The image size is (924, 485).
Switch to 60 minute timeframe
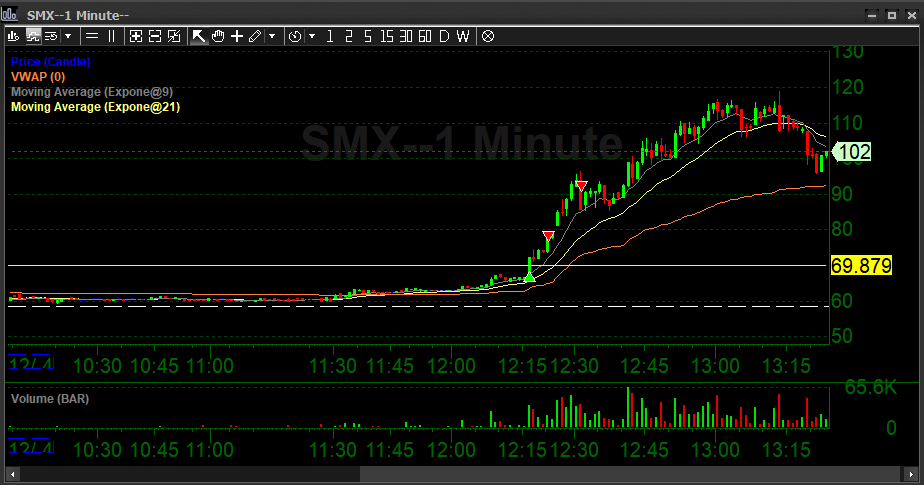425,37
